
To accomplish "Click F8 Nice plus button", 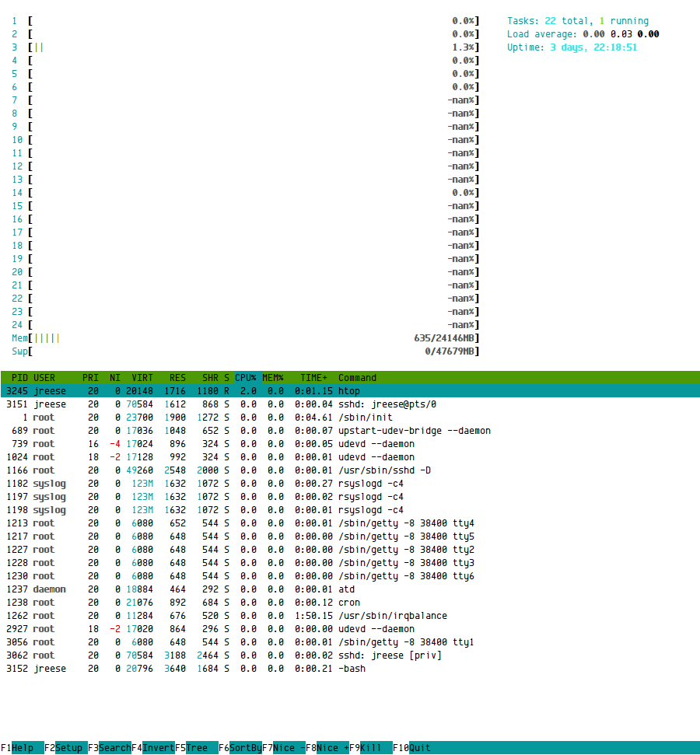I will (x=327, y=748).
